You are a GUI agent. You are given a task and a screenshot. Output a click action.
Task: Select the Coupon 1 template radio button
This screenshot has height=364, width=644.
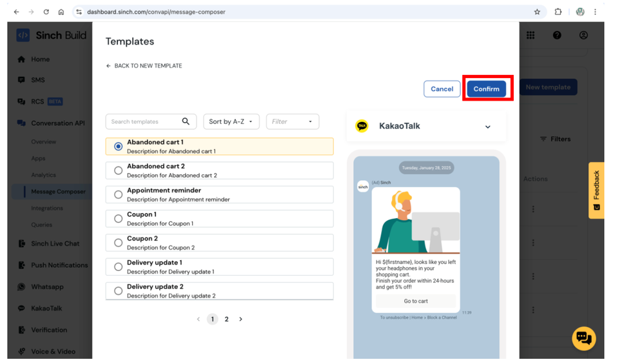[118, 219]
